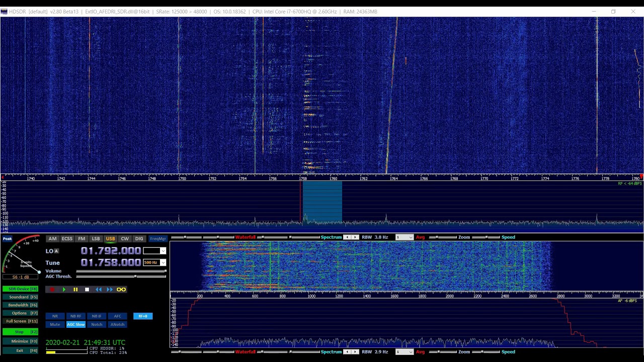
Task: Choose DIG mode
Action: (x=139, y=239)
